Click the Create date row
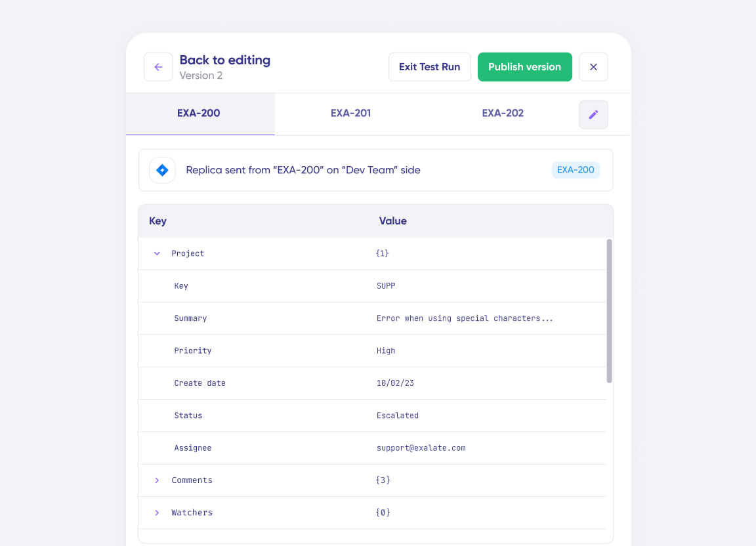 [199, 383]
